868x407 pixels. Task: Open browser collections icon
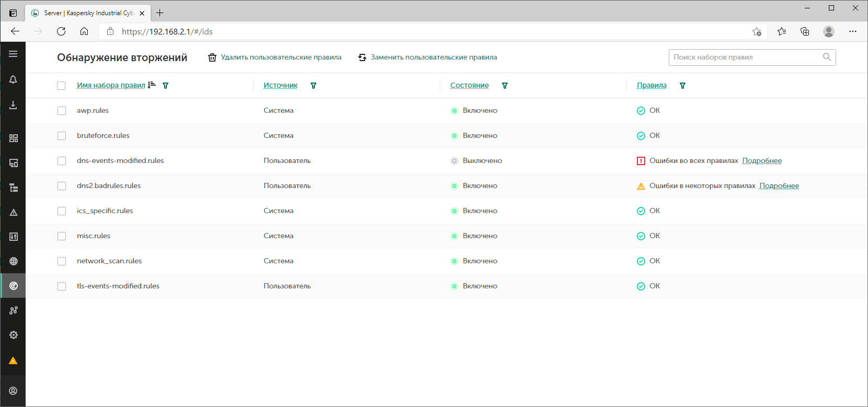pos(805,31)
